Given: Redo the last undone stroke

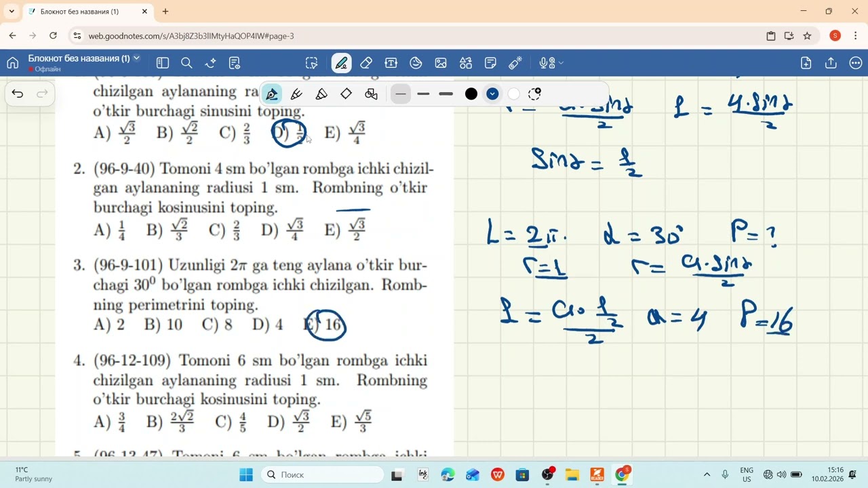Looking at the screenshot, I should click(42, 94).
